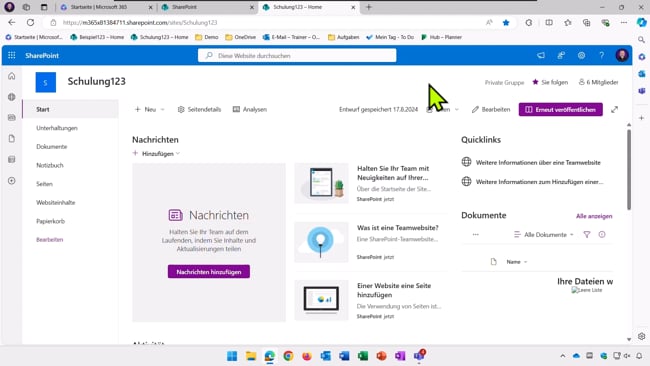The height and width of the screenshot is (366, 650).
Task: Open news icon in left rail
Action: point(12,118)
